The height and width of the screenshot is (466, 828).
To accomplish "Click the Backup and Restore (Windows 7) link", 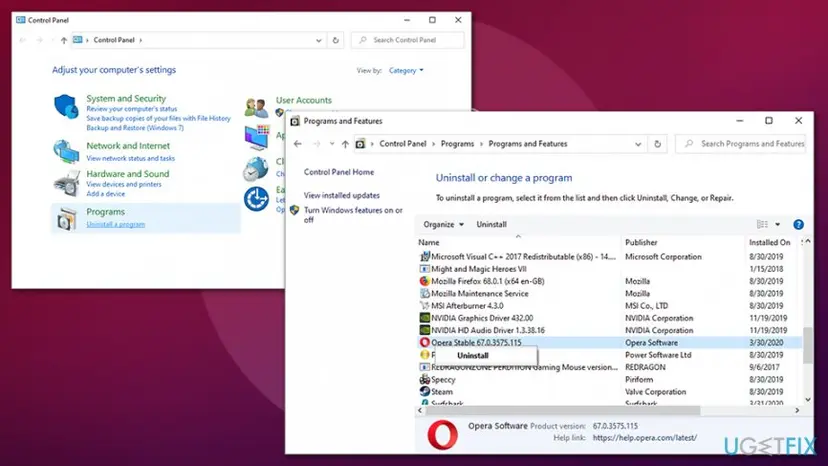I will pyautogui.click(x=135, y=128).
